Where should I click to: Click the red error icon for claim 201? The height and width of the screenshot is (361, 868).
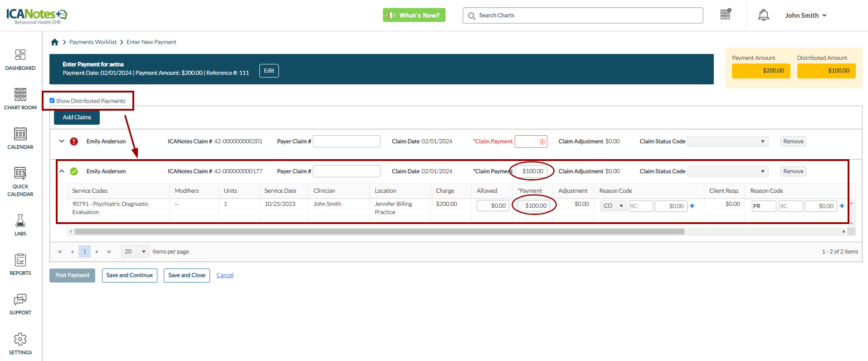(74, 141)
